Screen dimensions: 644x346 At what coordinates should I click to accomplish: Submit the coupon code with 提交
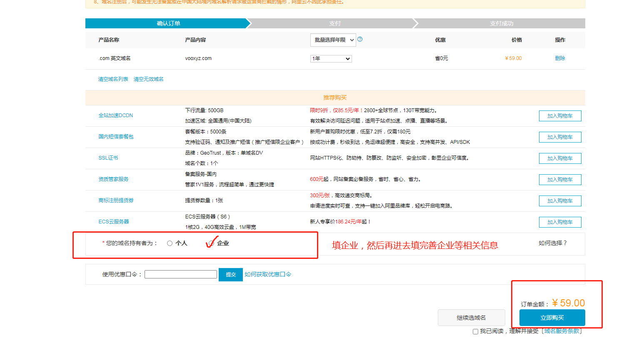[230, 274]
